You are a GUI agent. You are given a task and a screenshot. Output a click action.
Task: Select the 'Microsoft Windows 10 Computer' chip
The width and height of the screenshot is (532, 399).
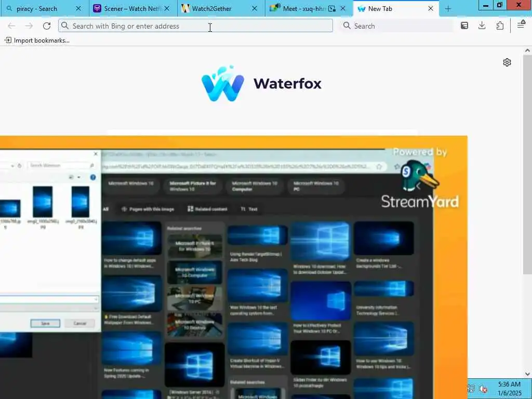point(254,187)
